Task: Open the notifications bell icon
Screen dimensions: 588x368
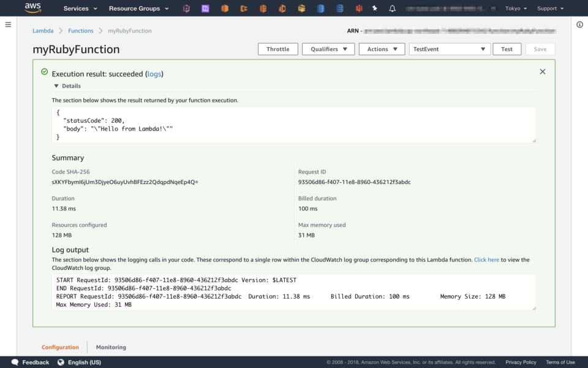Action: tap(392, 8)
